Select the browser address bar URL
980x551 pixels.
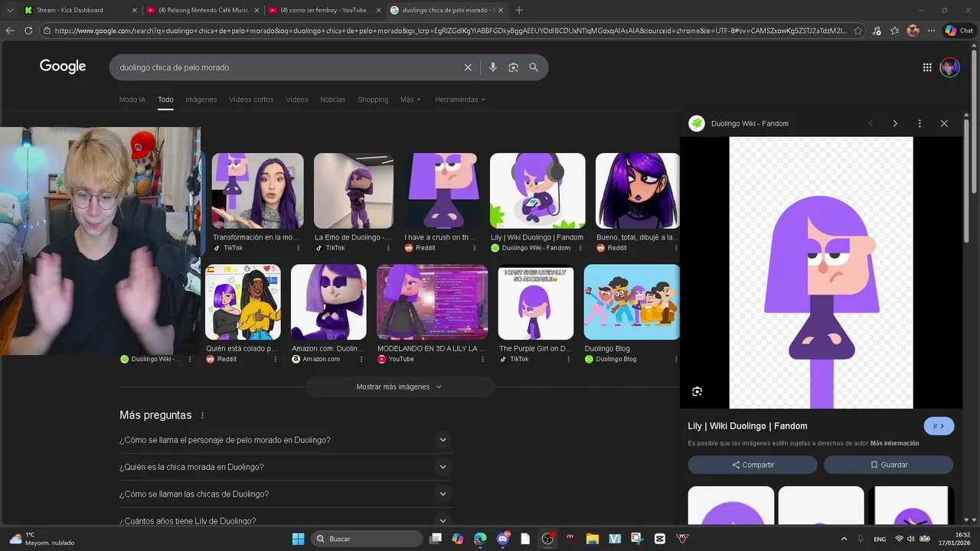(450, 31)
